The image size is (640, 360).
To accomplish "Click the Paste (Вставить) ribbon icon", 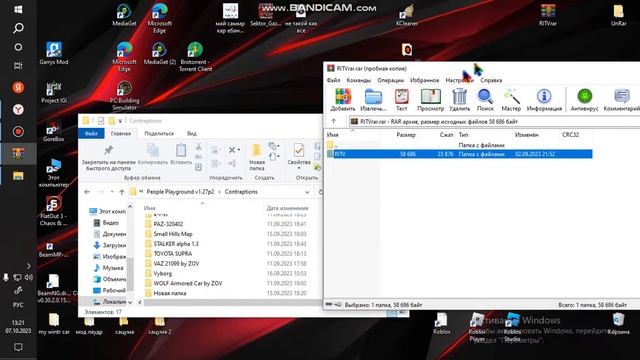I will coord(181,154).
